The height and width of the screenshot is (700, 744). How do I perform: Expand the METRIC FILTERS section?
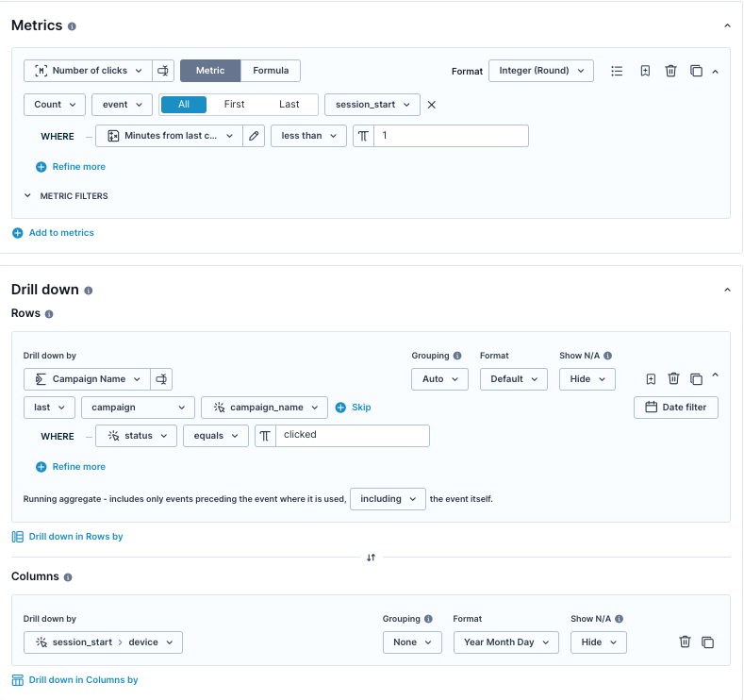pyautogui.click(x=66, y=196)
